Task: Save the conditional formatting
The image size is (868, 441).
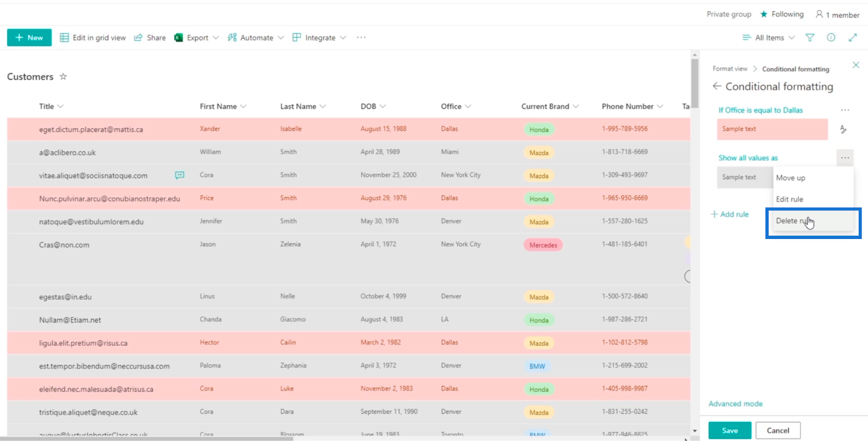Action: [x=730, y=430]
